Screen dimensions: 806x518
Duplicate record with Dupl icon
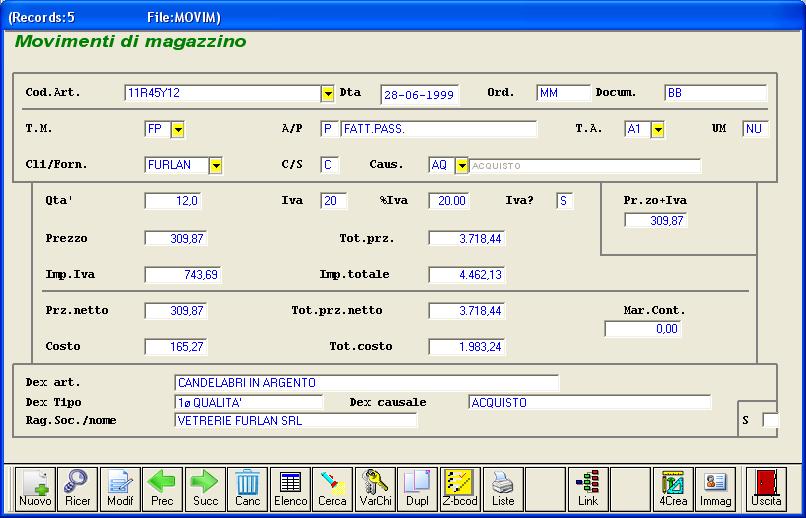(417, 489)
